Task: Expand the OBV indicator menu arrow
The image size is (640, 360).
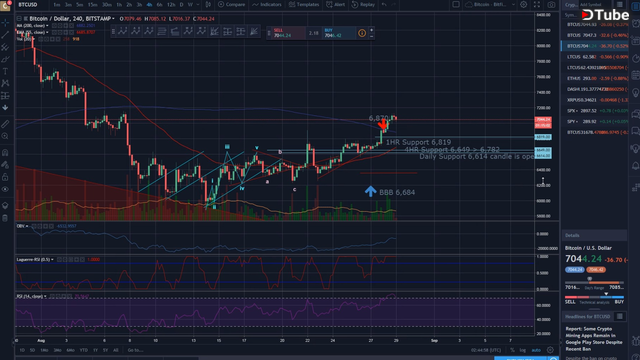Action: 27,226
